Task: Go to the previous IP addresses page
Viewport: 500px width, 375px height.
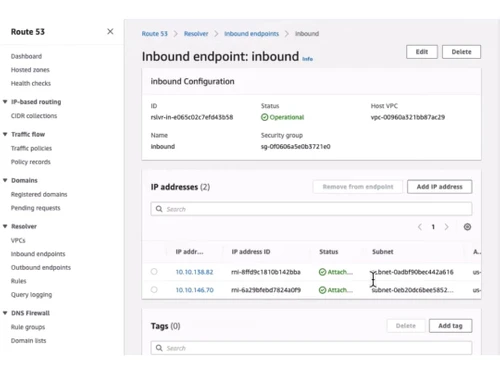Action: (420, 227)
